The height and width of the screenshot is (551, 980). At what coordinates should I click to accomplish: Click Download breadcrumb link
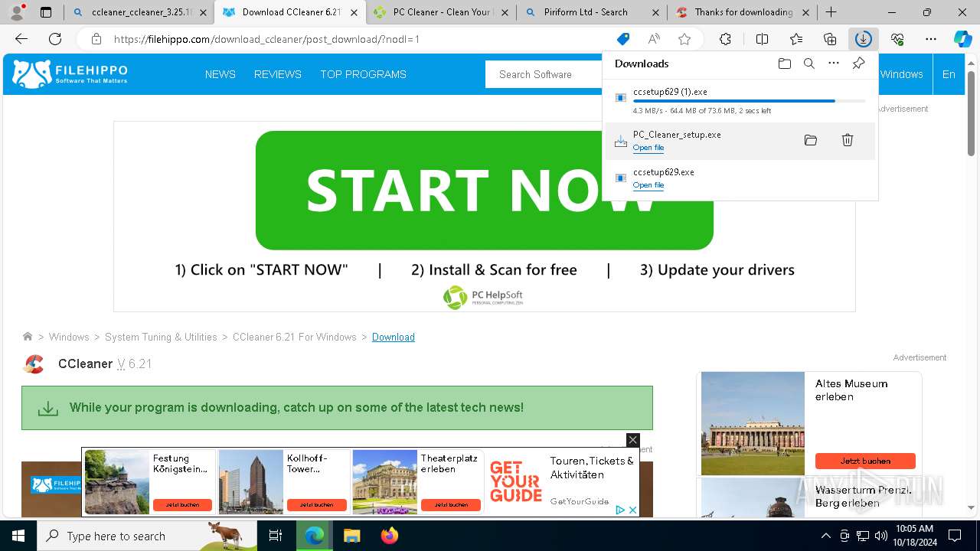point(394,337)
